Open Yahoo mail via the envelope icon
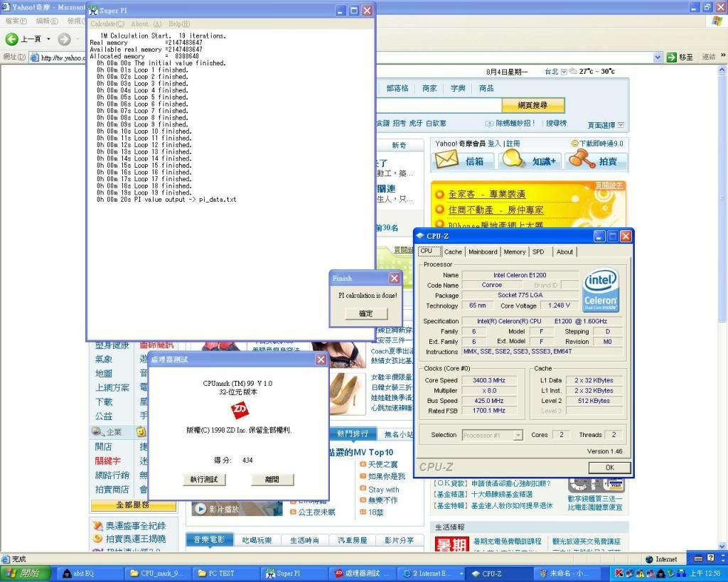Screen dimensions: 728x582 446,160
